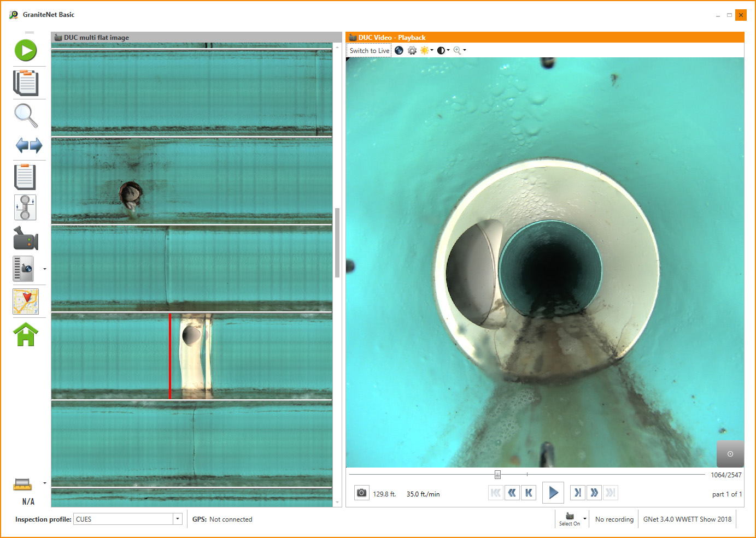Click the globe icon in video toolbar

click(x=399, y=51)
